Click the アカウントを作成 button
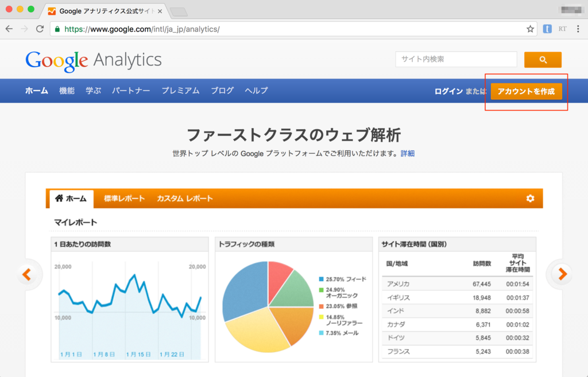This screenshot has width=588, height=377. (x=526, y=91)
